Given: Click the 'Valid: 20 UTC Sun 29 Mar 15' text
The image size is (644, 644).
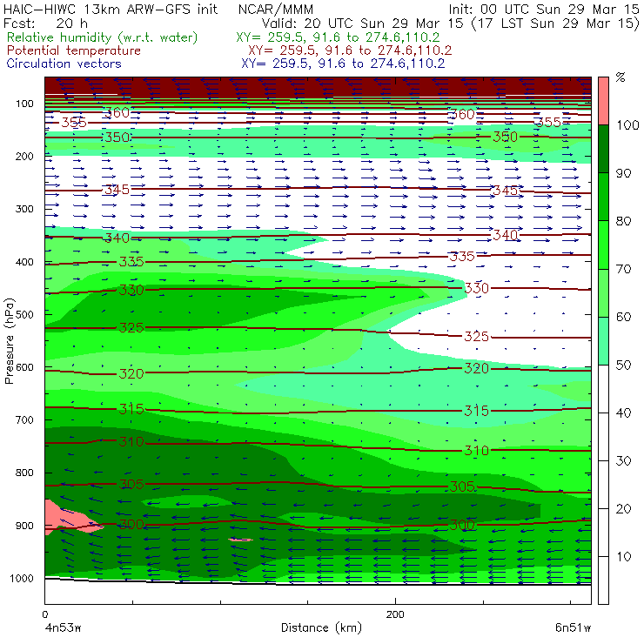Looking at the screenshot, I should 363,23.
